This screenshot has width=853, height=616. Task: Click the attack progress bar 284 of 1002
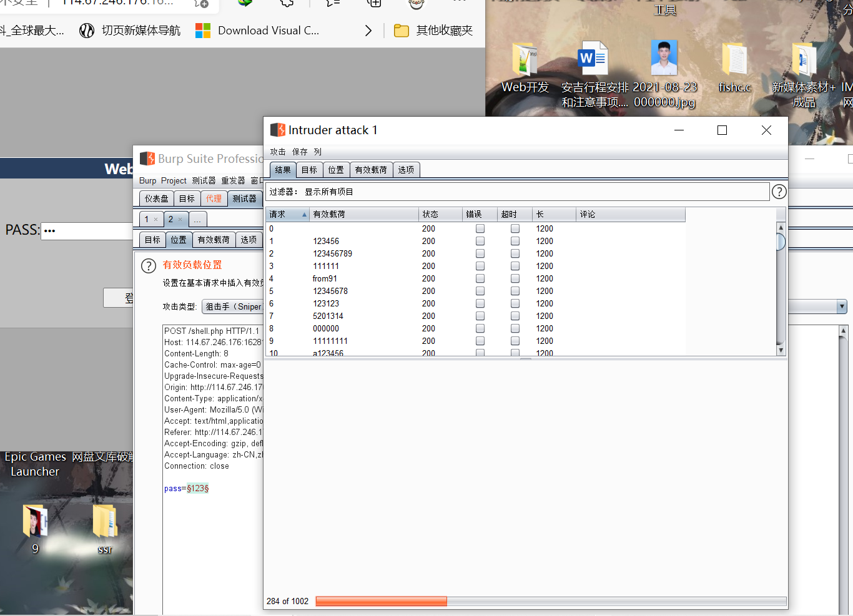[x=551, y=601]
